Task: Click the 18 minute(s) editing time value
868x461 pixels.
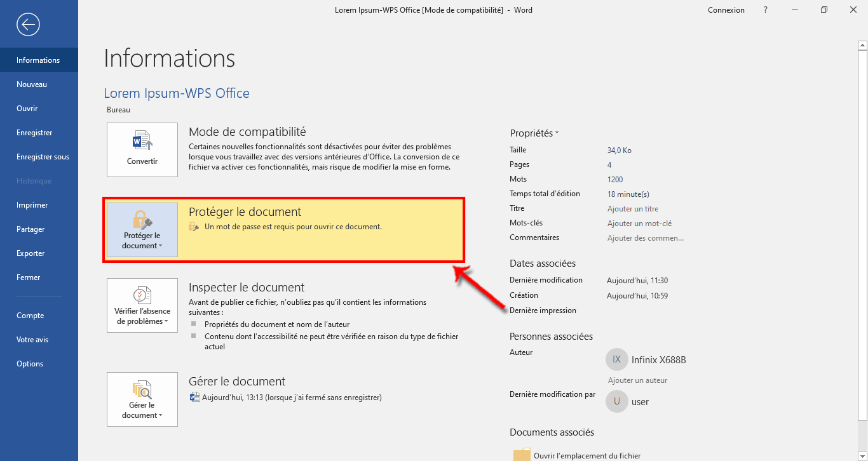Action: (x=628, y=194)
